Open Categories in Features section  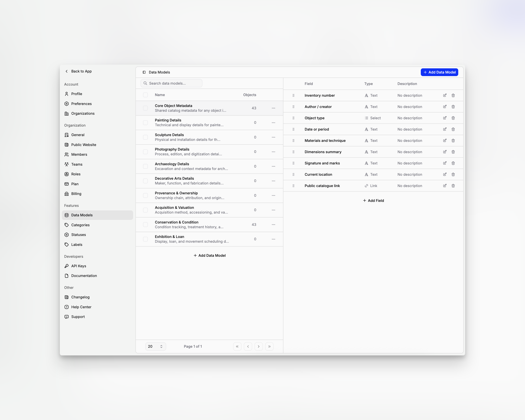97,225
